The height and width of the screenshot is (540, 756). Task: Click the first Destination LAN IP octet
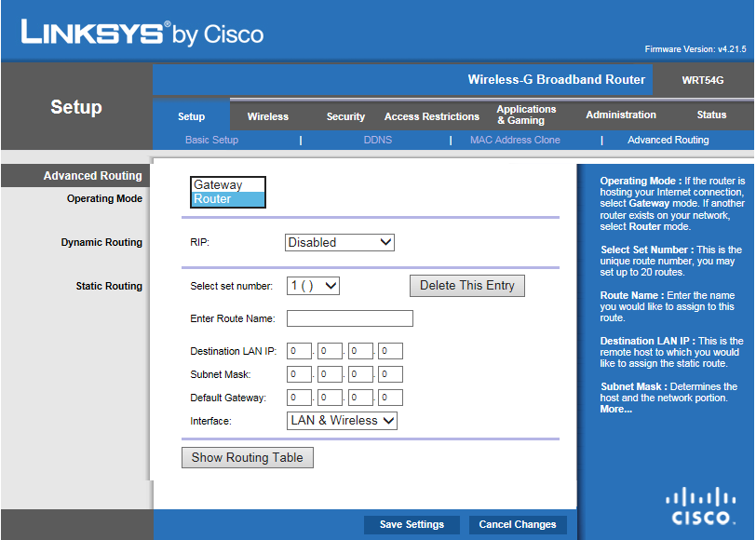pos(299,351)
